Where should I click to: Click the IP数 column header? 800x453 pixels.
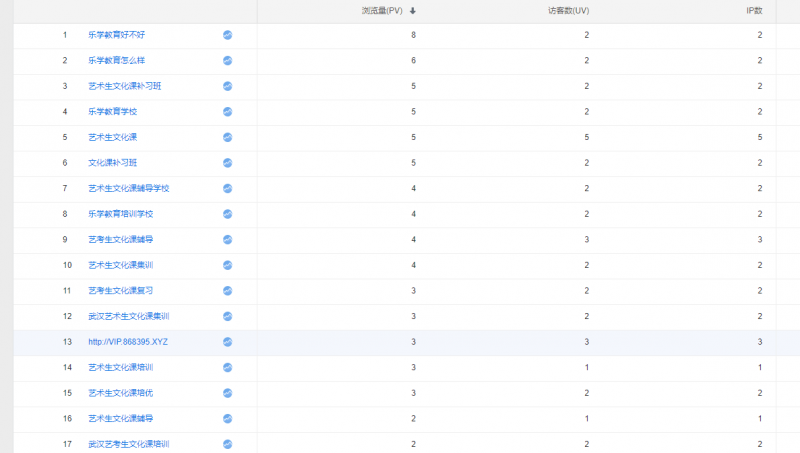click(754, 11)
